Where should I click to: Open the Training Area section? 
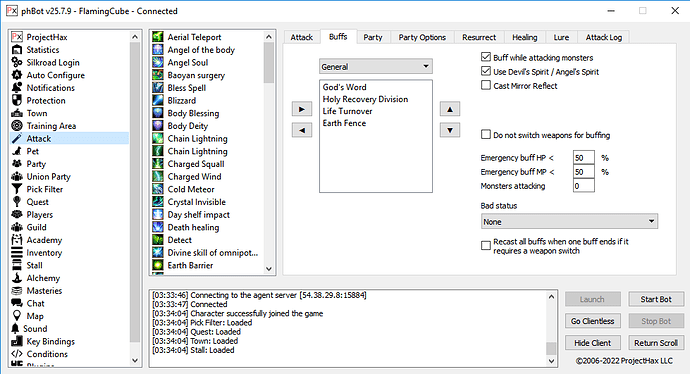[51, 126]
